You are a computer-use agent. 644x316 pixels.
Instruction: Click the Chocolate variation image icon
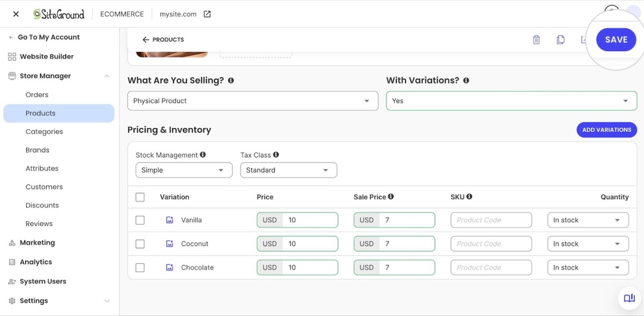[170, 267]
